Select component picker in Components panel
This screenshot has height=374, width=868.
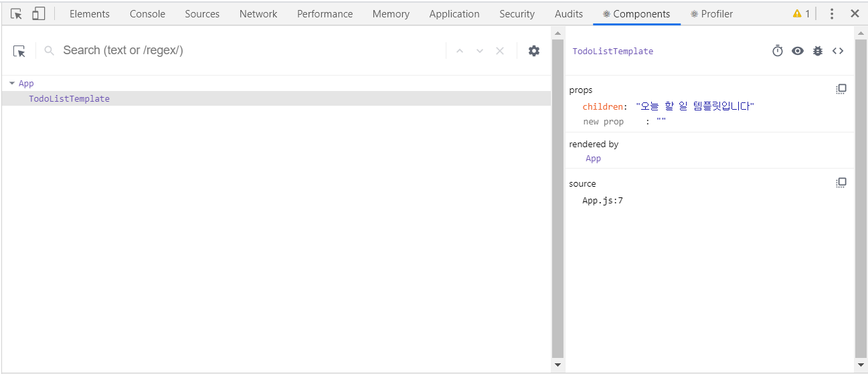click(19, 51)
